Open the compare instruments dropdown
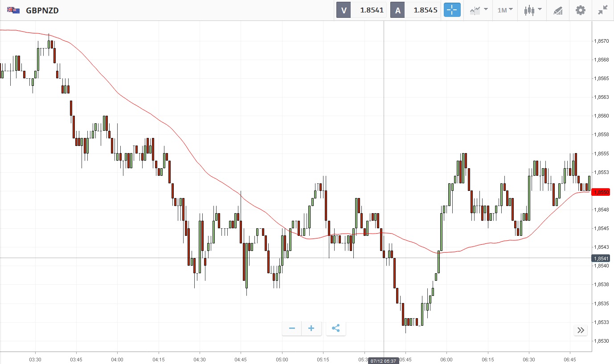This screenshot has width=614, height=364. (479, 10)
